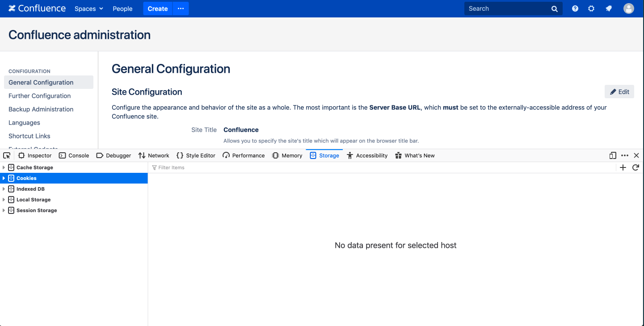644x326 pixels.
Task: Click the search magnifier icon
Action: (x=554, y=8)
